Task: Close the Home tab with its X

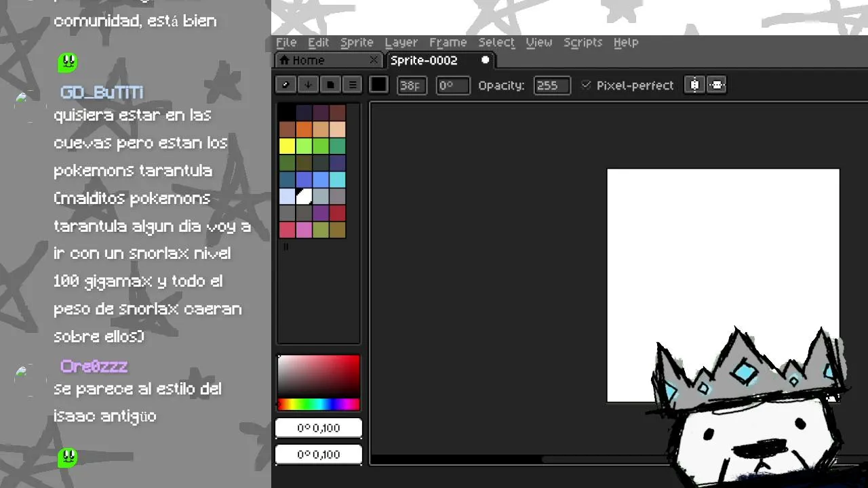Action: click(373, 60)
